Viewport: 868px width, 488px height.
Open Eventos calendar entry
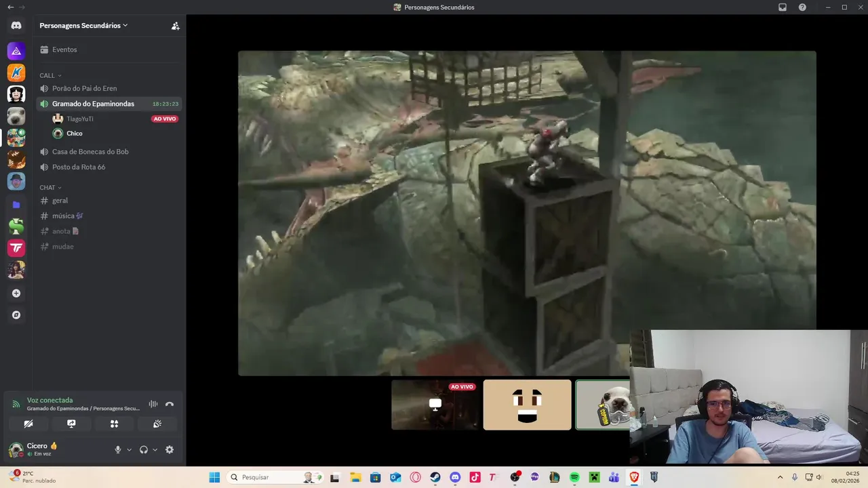click(x=109, y=49)
